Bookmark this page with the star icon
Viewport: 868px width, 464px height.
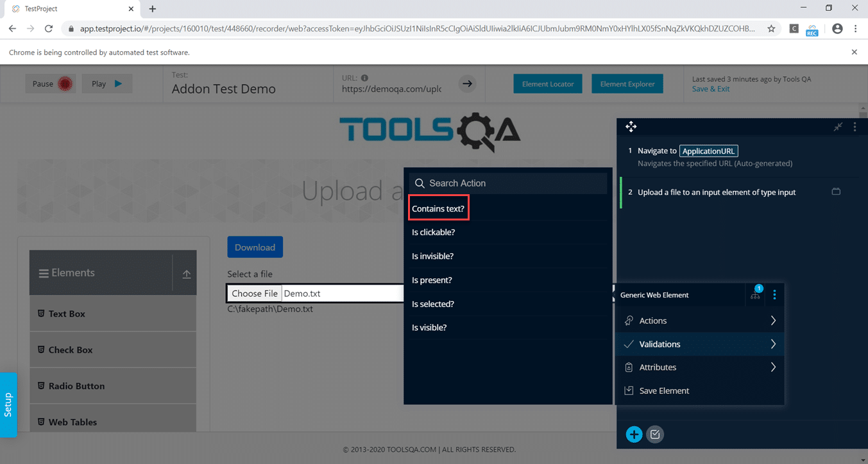point(771,29)
